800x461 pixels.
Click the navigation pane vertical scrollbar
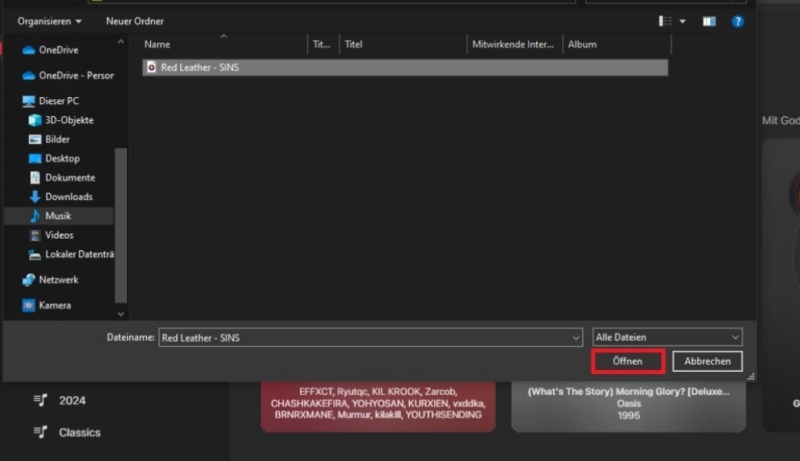[x=121, y=220]
